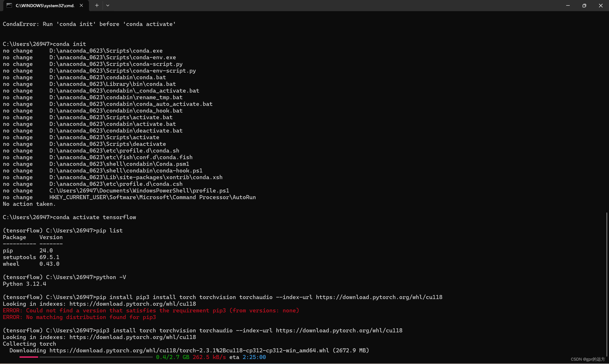The image size is (609, 364).
Task: Click the minimize window button
Action: 568,5
